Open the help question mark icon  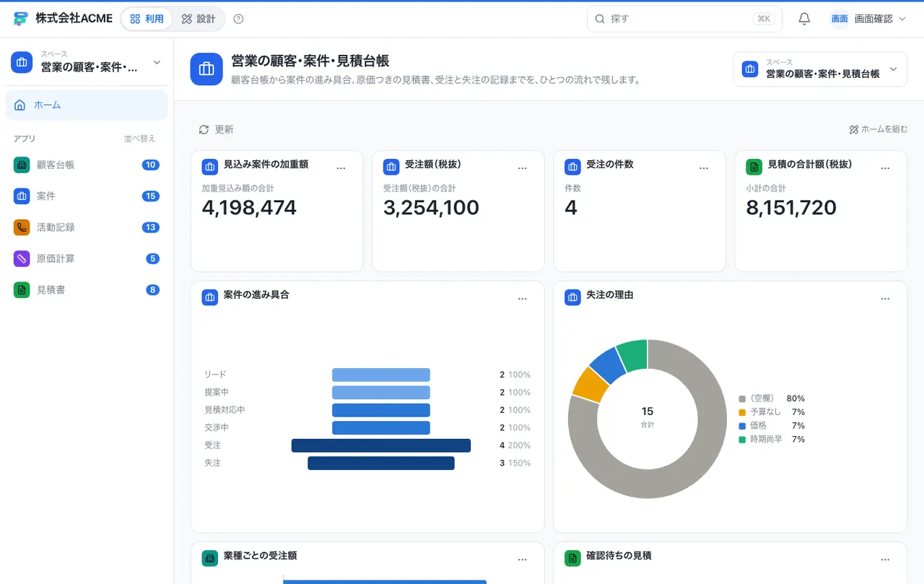[239, 19]
